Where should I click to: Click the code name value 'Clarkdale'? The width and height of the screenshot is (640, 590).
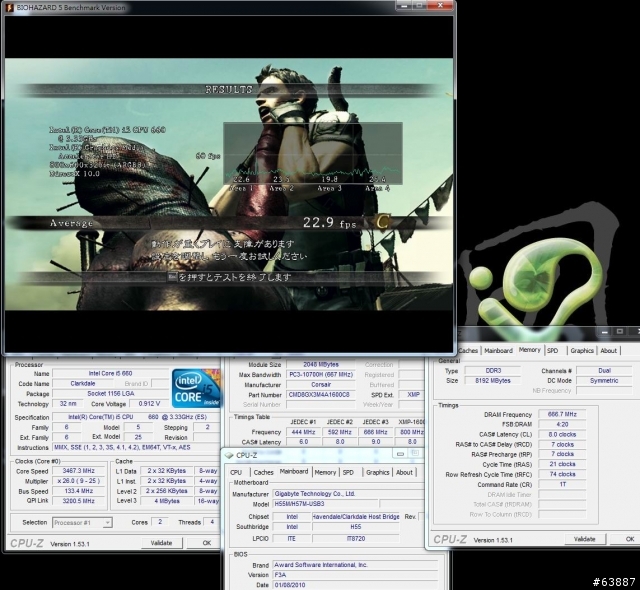[83, 384]
